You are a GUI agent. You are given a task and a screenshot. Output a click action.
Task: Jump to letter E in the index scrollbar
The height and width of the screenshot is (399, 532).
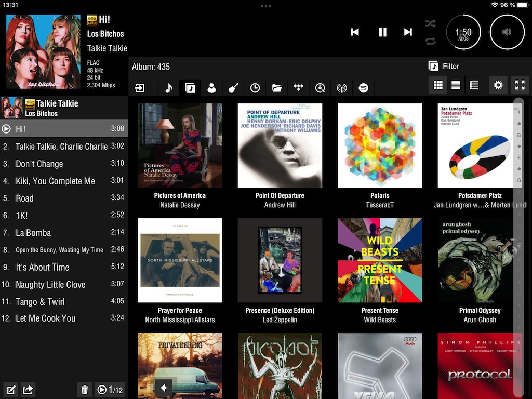(519, 158)
